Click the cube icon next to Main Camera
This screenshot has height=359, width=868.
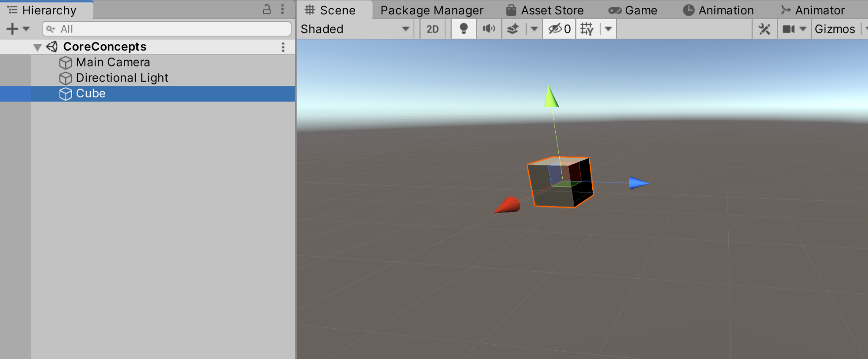tap(66, 63)
